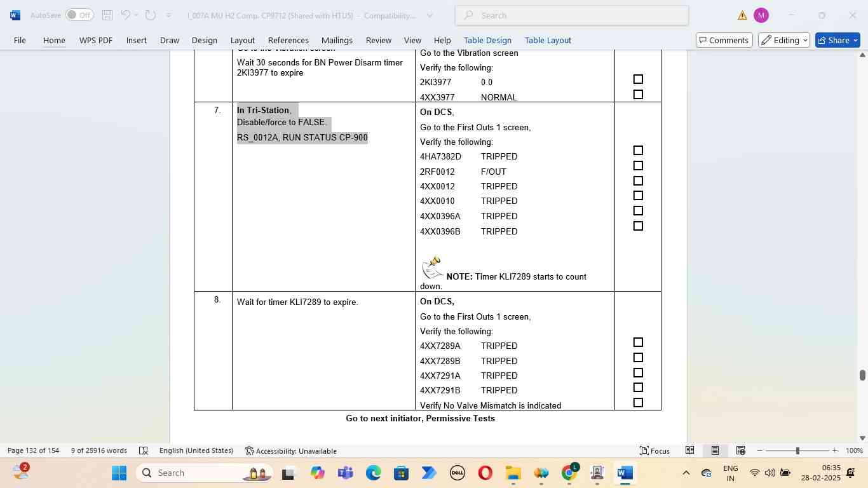The width and height of the screenshot is (868, 488).
Task: Open the warning alert icon in title bar
Action: click(x=742, y=15)
